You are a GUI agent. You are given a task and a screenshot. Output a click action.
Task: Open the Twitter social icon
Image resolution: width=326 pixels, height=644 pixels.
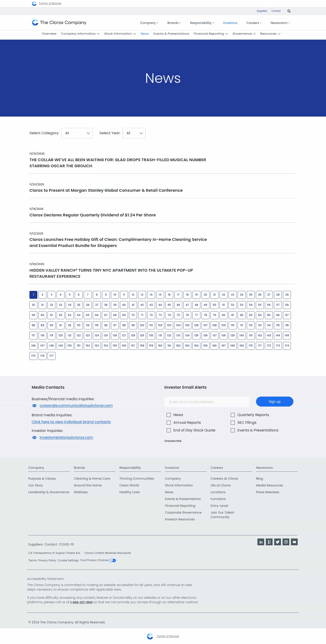[x=278, y=542]
